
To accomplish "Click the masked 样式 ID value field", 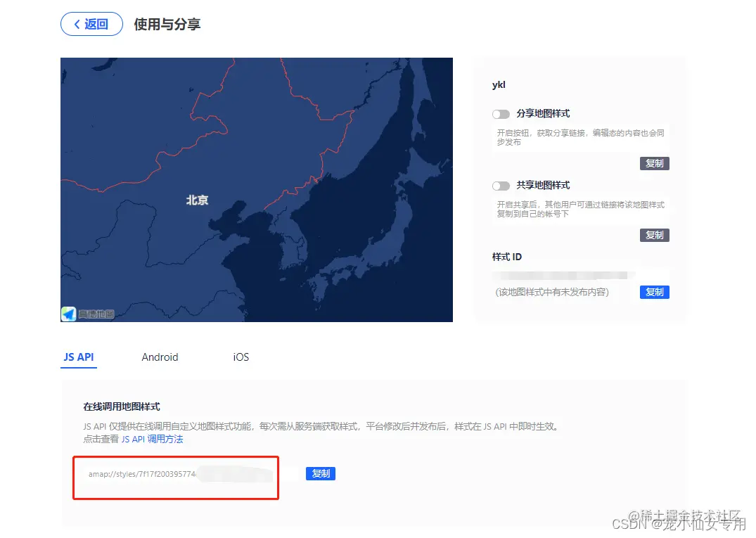I will pyautogui.click(x=563, y=274).
